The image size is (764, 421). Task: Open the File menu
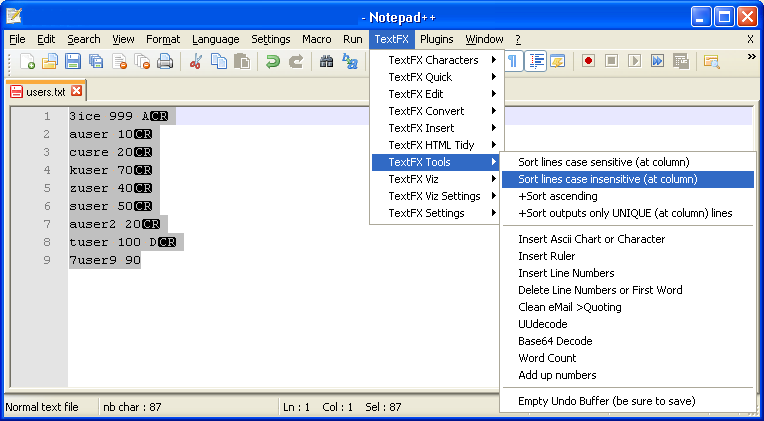coord(17,39)
